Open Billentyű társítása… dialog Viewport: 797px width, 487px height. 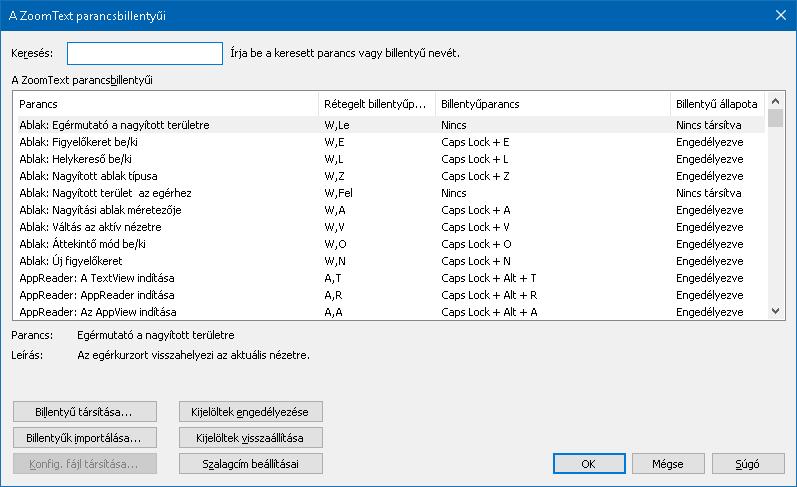click(85, 412)
